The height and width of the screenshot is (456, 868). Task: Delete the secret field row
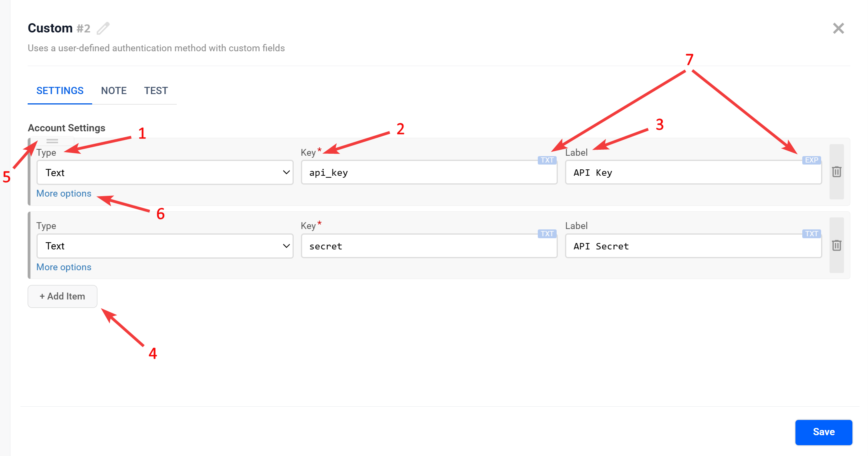[836, 245]
